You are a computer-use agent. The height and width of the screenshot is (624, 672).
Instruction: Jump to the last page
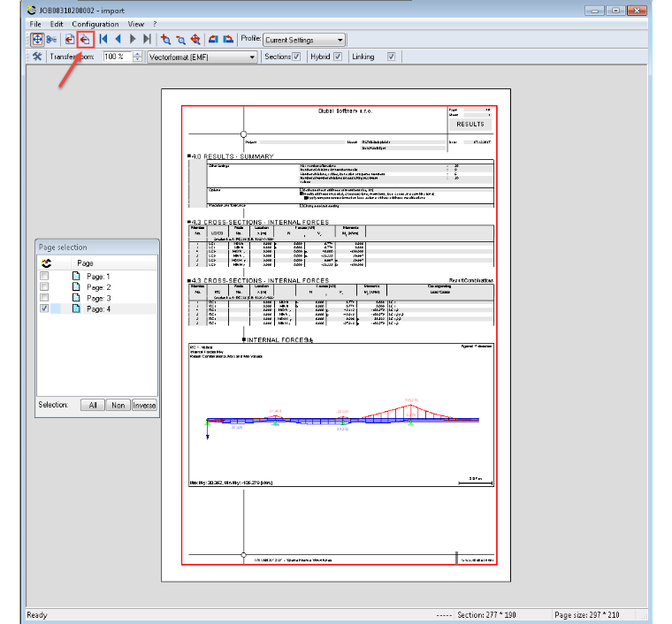(x=147, y=40)
